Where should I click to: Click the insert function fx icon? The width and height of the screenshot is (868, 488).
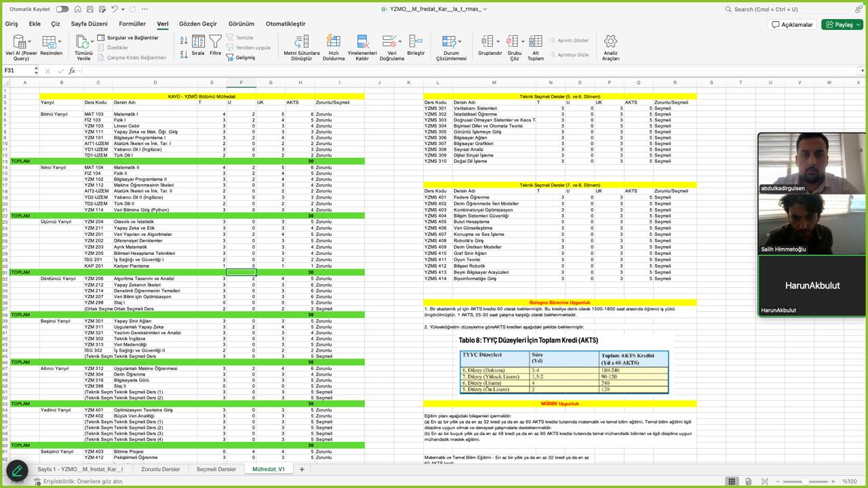(72, 70)
